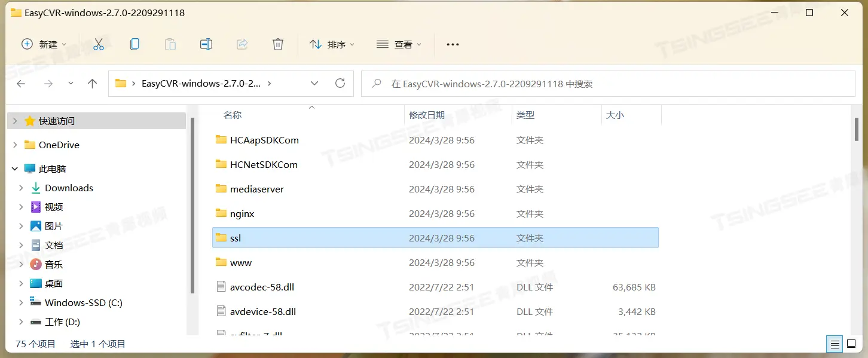Click the avdevice-58.dll file icon
868x358 pixels.
click(221, 311)
